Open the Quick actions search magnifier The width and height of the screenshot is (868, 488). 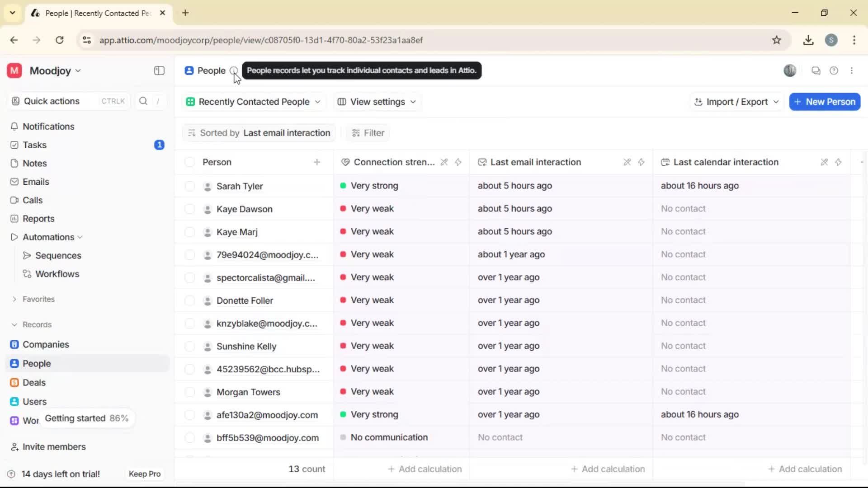pos(143,101)
